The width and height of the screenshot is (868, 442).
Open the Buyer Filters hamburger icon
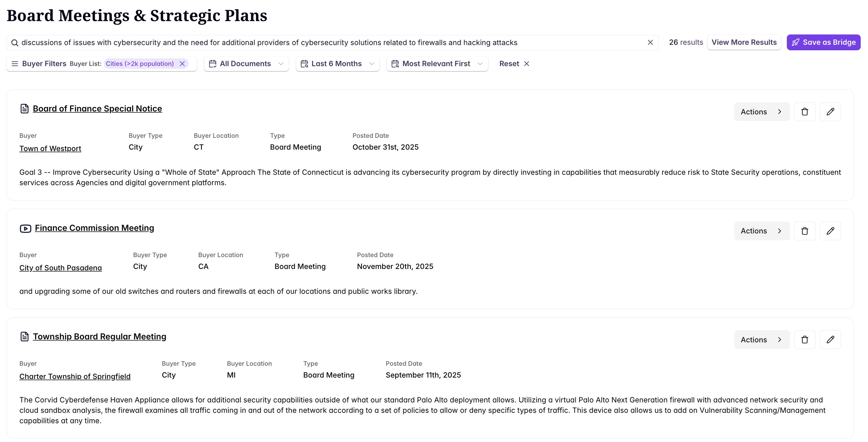(15, 64)
